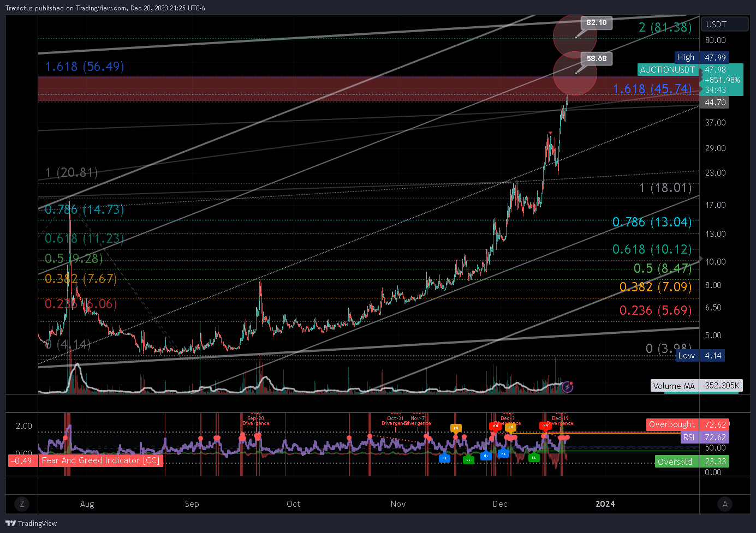Click the 0.236 (5.69) Fibonacci label
Screen dimensions: 756x533
656,310
